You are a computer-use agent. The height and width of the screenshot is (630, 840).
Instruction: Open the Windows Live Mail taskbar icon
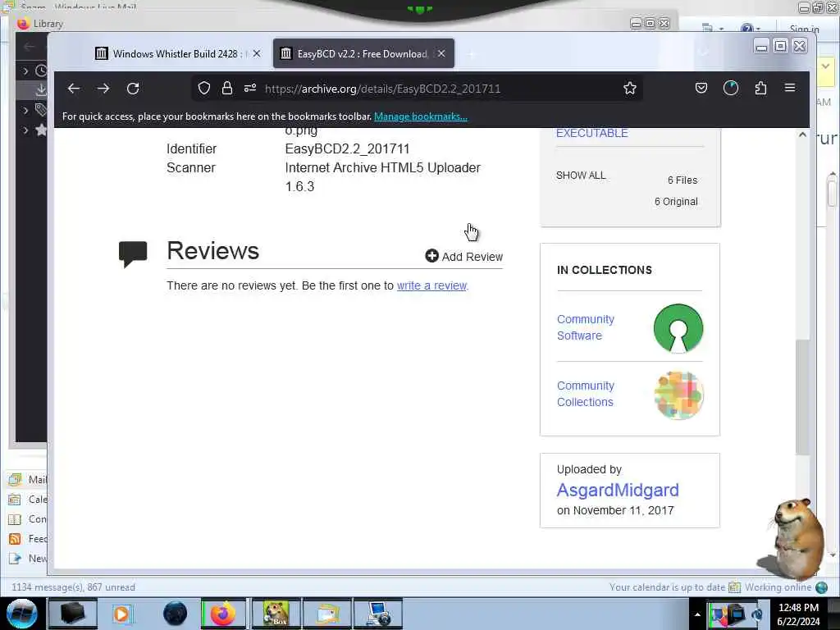click(328, 614)
